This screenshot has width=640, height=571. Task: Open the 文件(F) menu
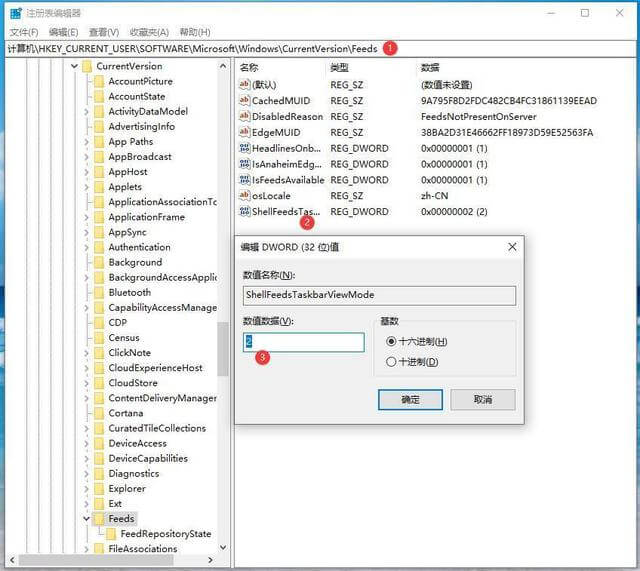pos(23,32)
